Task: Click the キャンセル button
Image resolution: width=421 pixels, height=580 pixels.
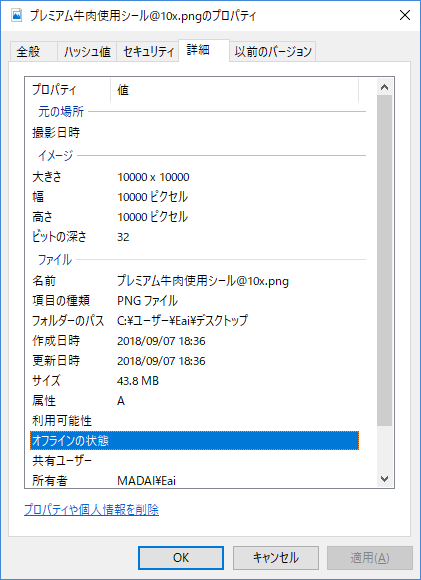Action: pos(276,557)
